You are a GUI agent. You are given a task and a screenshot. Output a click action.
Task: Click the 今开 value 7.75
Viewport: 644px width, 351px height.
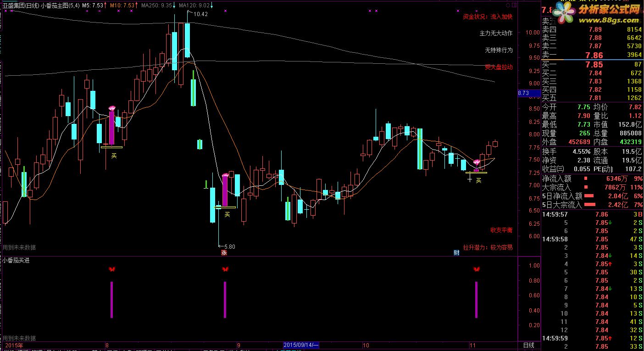(x=583, y=107)
